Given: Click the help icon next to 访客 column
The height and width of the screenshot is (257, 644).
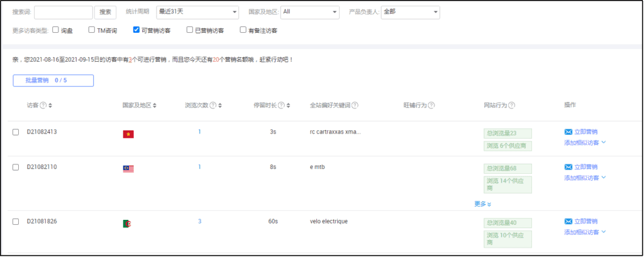Looking at the screenshot, I should pyautogui.click(x=43, y=105).
